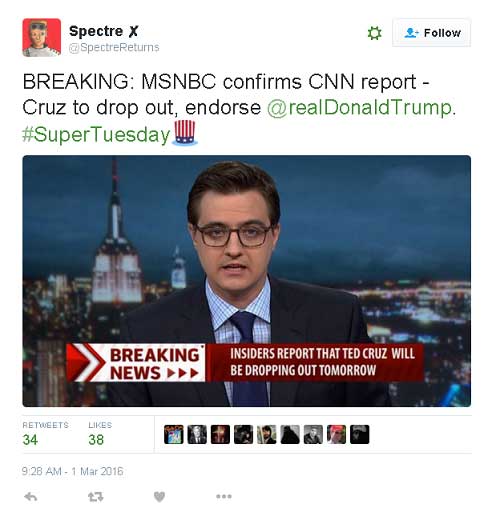Click the last dark liker avatar
500x520 pixels.
[360, 434]
